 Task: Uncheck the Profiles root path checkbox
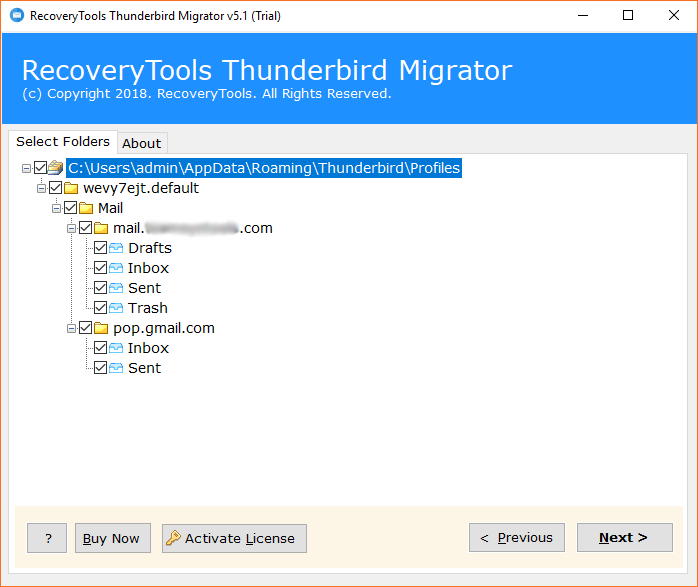tap(41, 168)
